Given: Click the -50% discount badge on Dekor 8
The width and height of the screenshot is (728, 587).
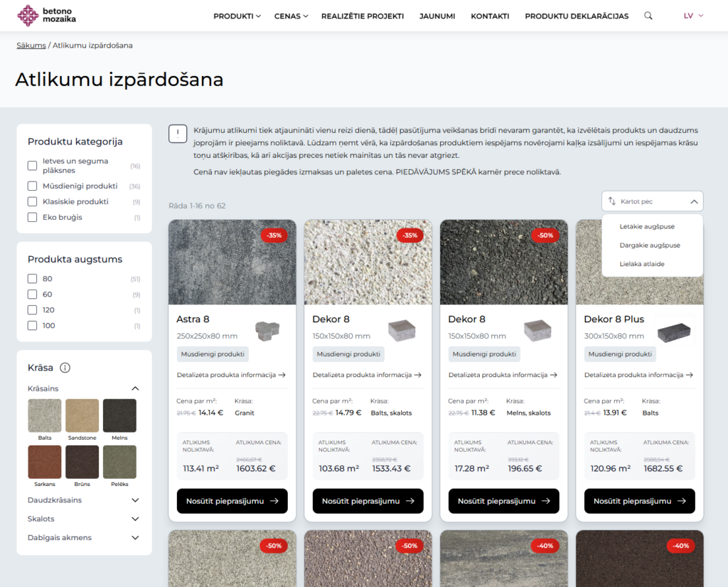Looking at the screenshot, I should click(x=545, y=236).
